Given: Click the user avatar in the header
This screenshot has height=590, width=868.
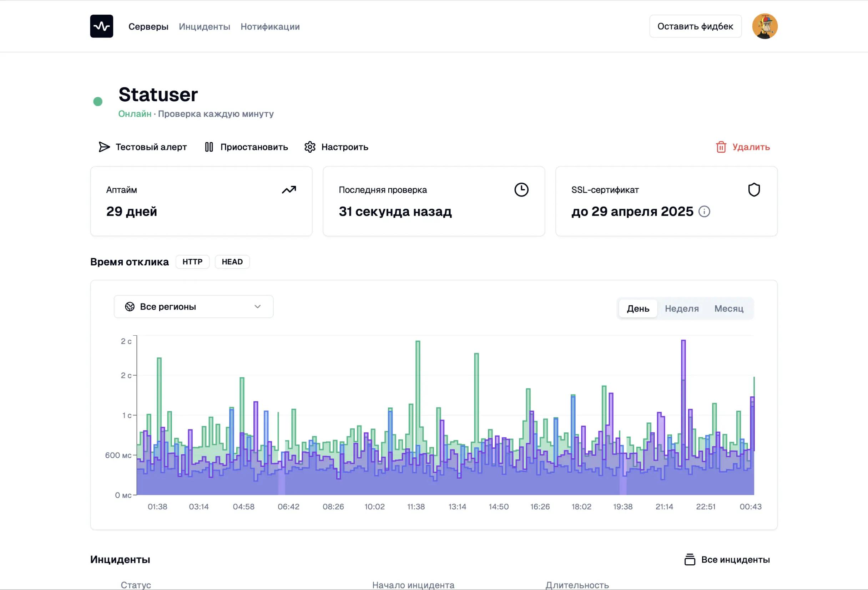Looking at the screenshot, I should point(765,26).
